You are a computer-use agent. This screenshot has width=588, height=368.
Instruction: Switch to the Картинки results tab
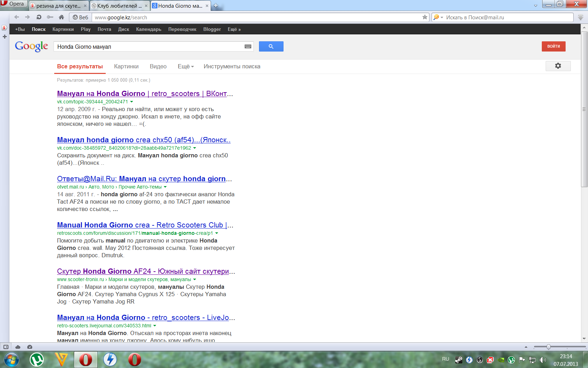[x=126, y=67]
